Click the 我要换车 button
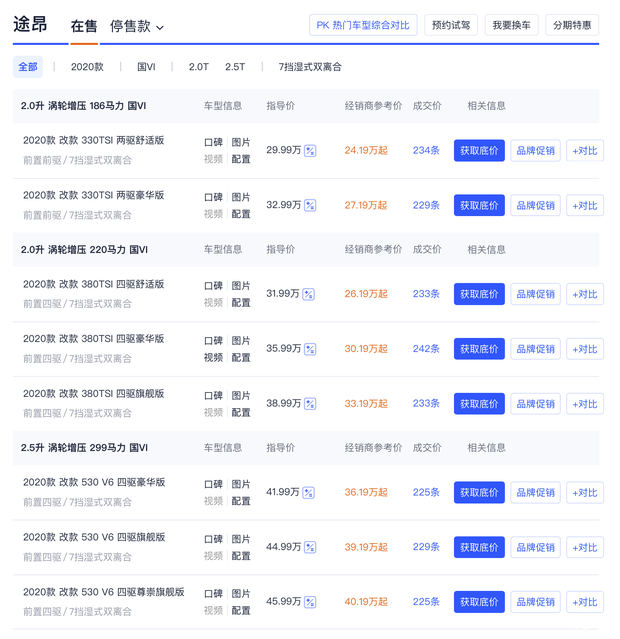 point(512,25)
